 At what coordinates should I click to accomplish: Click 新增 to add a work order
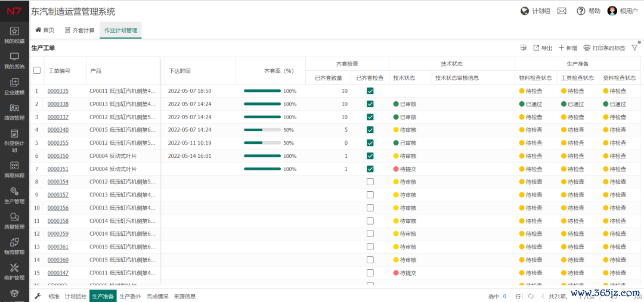pyautogui.click(x=568, y=48)
